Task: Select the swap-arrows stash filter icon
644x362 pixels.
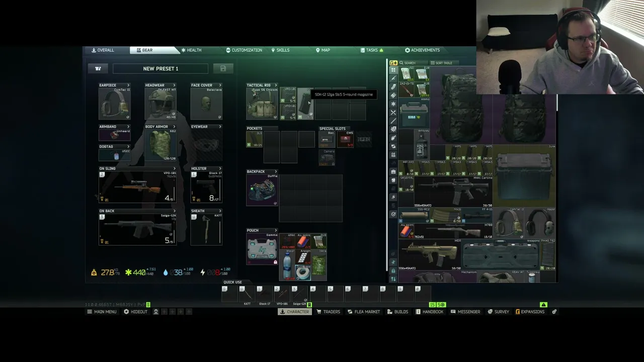Action: (x=393, y=146)
